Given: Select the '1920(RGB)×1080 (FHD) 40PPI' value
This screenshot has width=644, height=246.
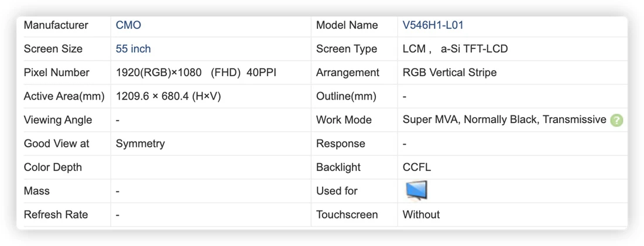Looking at the screenshot, I should pyautogui.click(x=196, y=73).
